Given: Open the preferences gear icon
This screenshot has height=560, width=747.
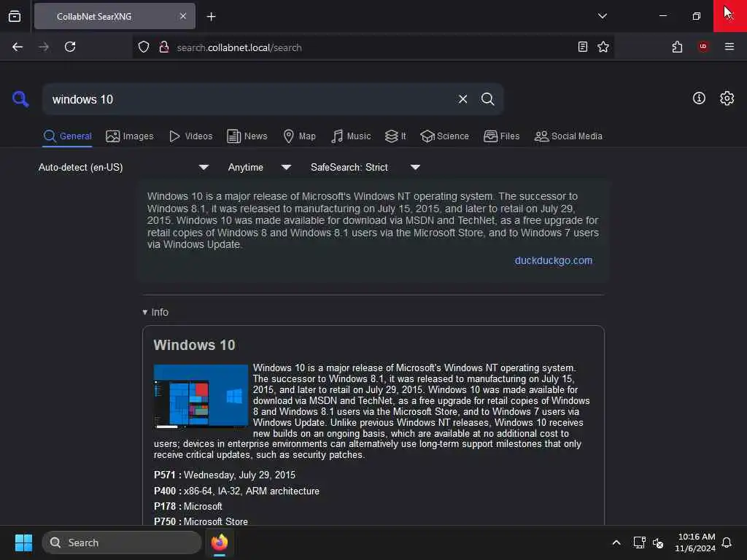Looking at the screenshot, I should pos(727,98).
